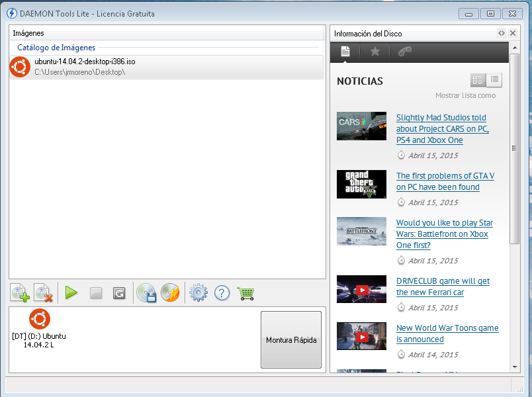Open help via the question mark icon
The height and width of the screenshot is (397, 532).
(x=222, y=293)
